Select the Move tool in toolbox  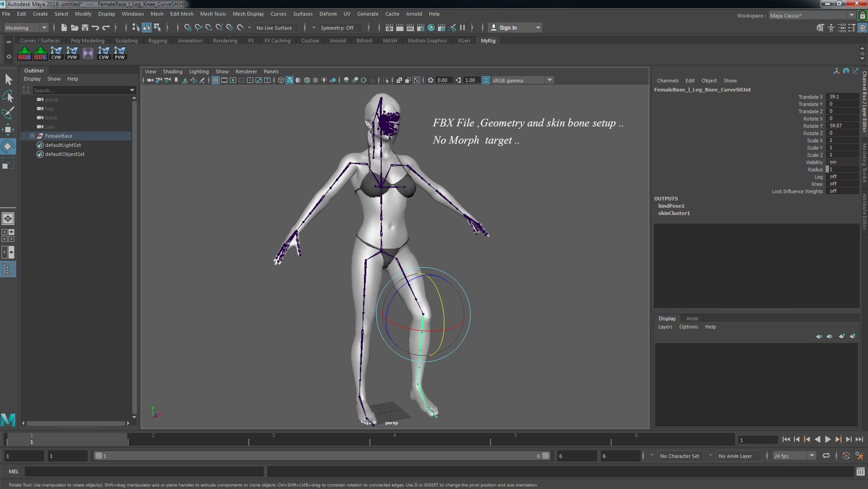tap(8, 129)
